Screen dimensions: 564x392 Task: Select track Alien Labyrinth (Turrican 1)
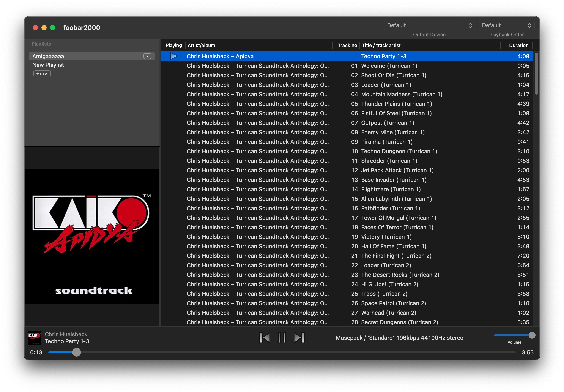coord(347,199)
